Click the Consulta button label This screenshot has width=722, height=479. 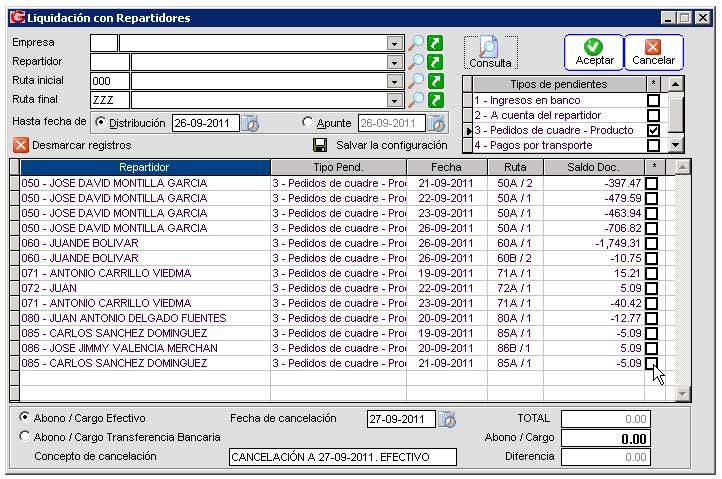490,63
